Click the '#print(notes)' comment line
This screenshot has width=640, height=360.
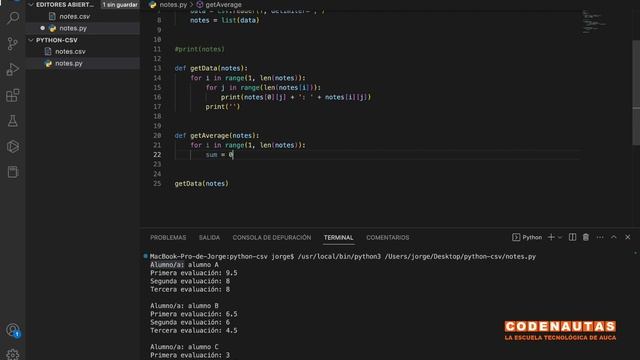200,49
